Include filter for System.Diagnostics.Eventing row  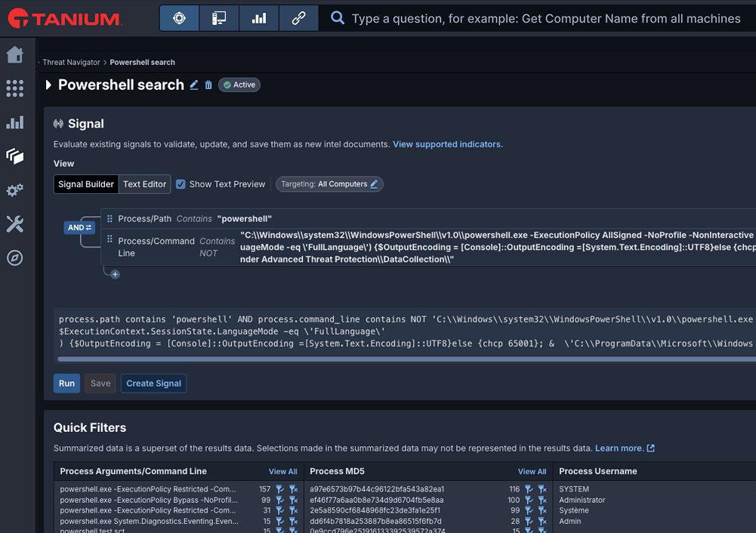pos(279,521)
